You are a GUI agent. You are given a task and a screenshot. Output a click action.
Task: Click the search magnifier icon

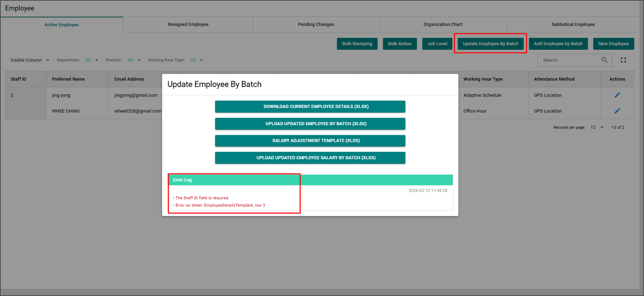point(604,60)
